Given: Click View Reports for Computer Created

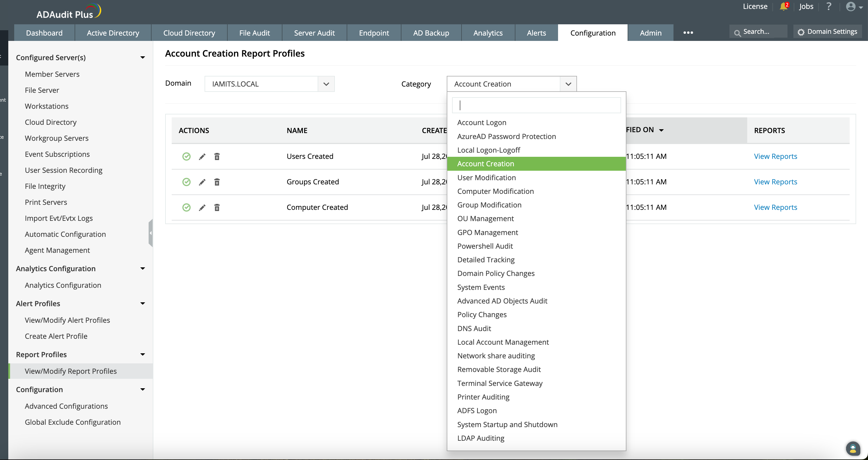Looking at the screenshot, I should (775, 207).
